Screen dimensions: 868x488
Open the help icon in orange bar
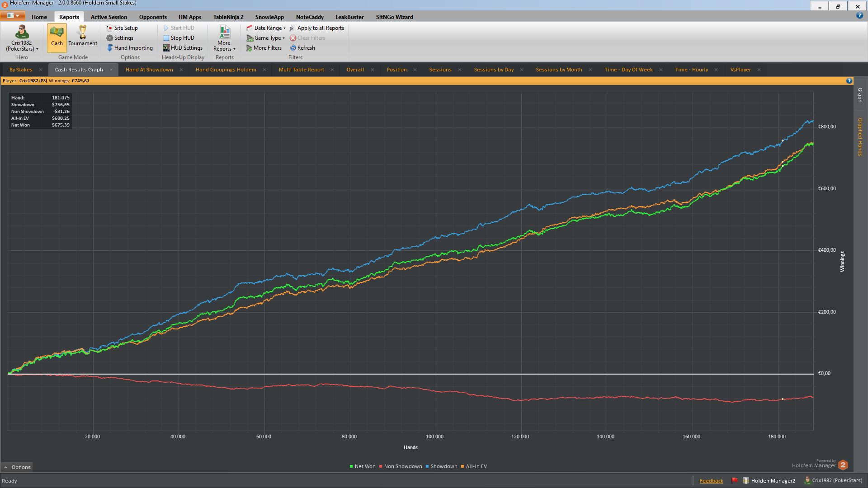(x=849, y=81)
